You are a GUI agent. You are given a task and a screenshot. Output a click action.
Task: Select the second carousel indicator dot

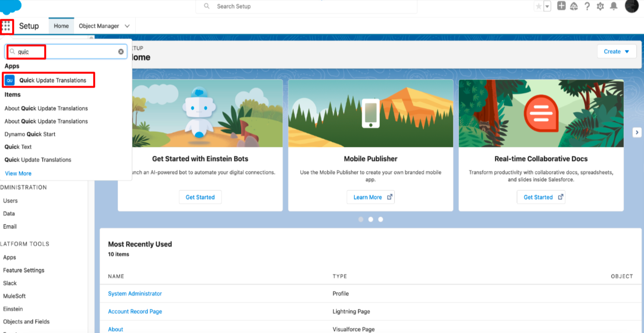pos(371,219)
